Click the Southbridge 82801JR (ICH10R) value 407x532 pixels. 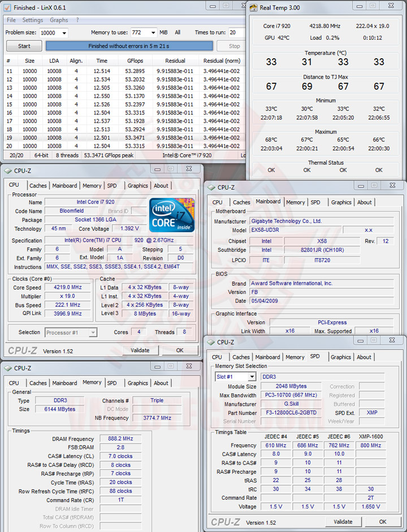(x=322, y=250)
